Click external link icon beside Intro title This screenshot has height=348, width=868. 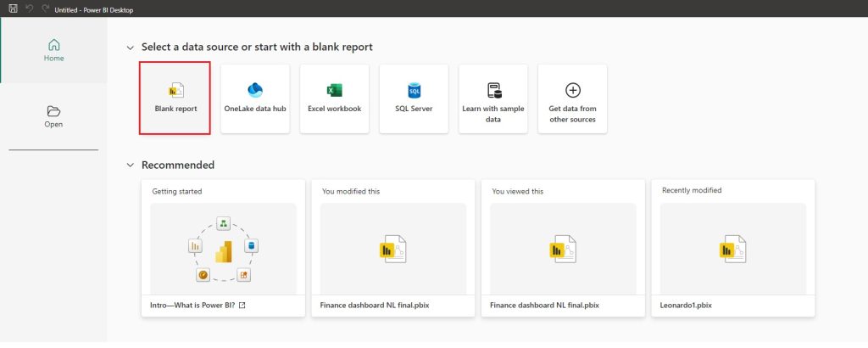[242, 305]
